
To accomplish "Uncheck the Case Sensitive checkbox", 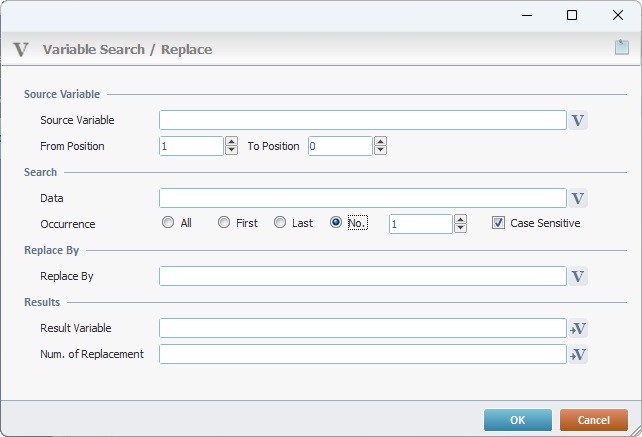I will point(498,223).
